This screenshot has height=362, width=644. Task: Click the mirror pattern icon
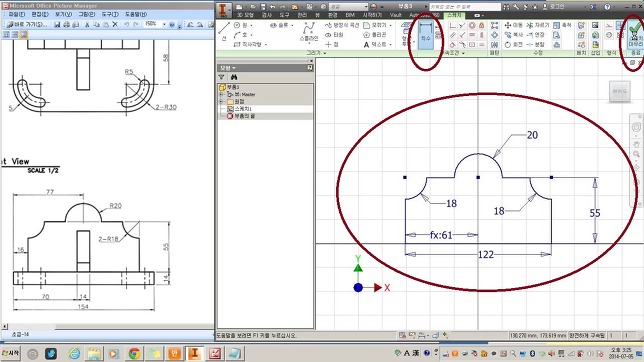[494, 44]
